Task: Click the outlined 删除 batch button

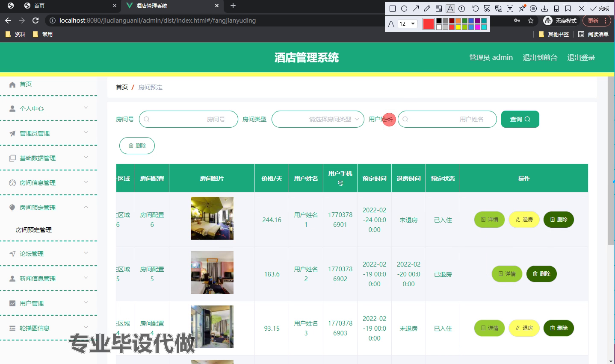Action: tap(137, 146)
